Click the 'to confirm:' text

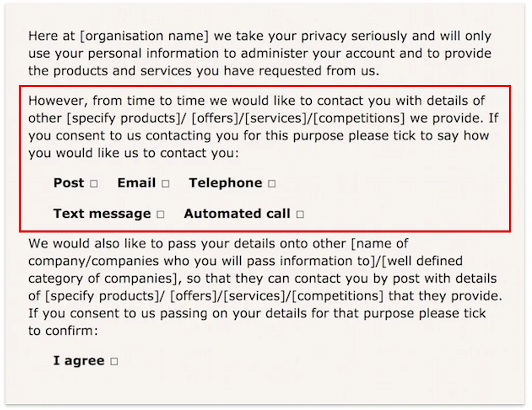62,331
